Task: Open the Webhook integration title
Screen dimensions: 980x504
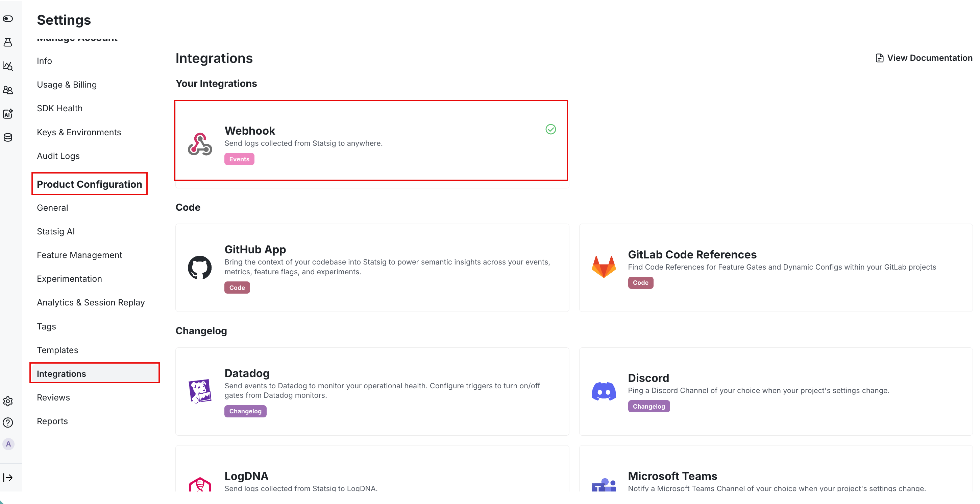Action: point(250,131)
